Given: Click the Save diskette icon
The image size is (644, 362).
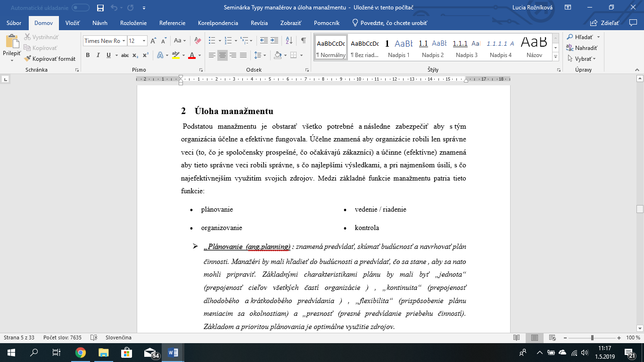Looking at the screenshot, I should pos(100,8).
